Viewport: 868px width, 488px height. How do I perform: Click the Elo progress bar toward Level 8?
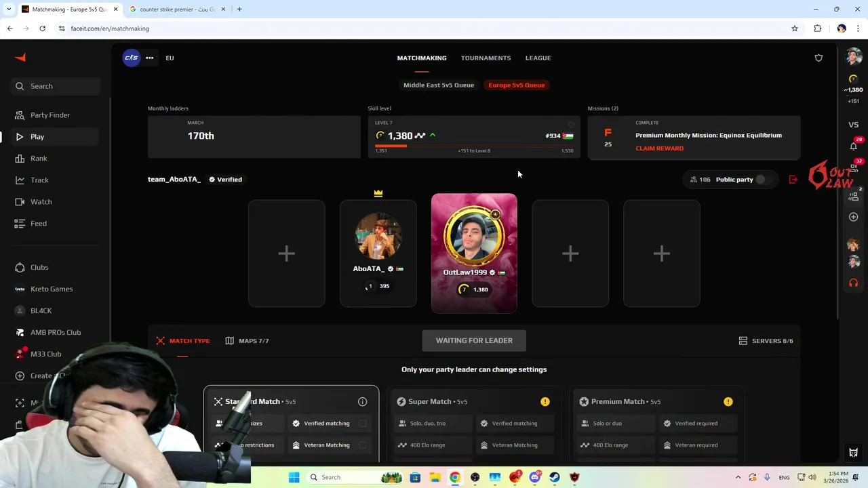click(x=474, y=146)
